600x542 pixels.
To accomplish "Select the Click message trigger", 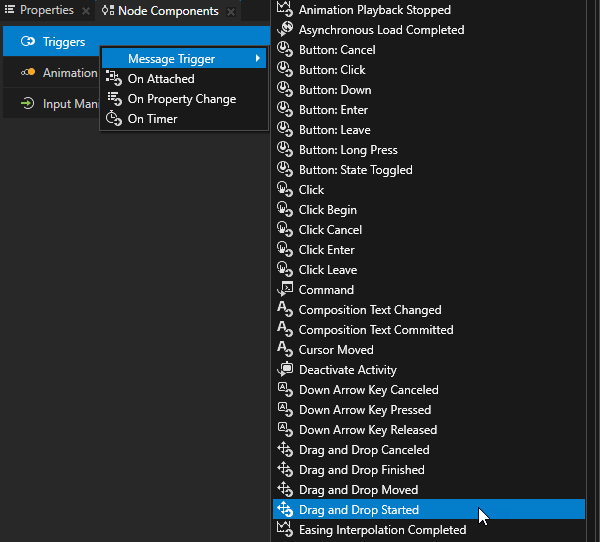I will [x=429, y=189].
